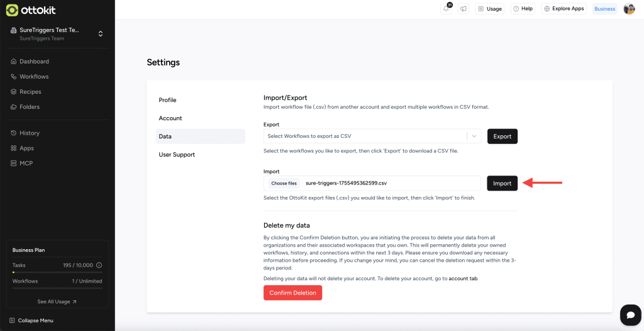This screenshot has height=331, width=644.
Task: Open the User Support settings tab
Action: coord(177,155)
